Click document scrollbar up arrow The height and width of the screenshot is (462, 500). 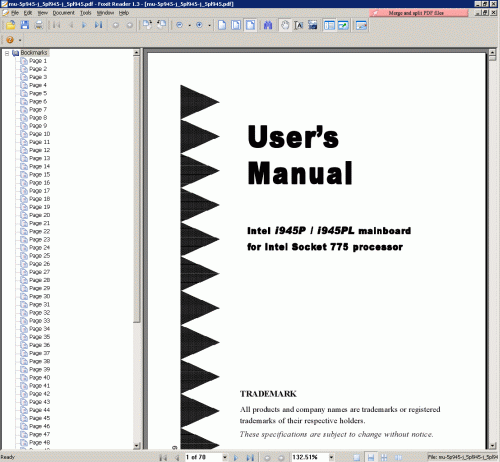click(492, 52)
